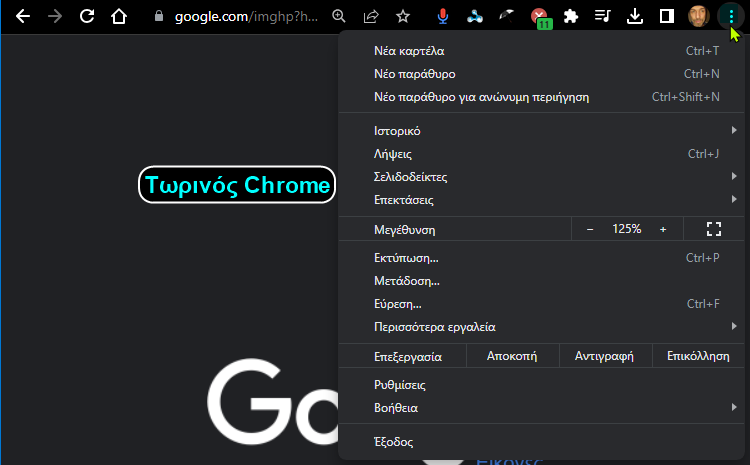Viewport: 750px width, 465px height.
Task: Select Νέο παράθυρο menu item
Action: click(x=541, y=74)
